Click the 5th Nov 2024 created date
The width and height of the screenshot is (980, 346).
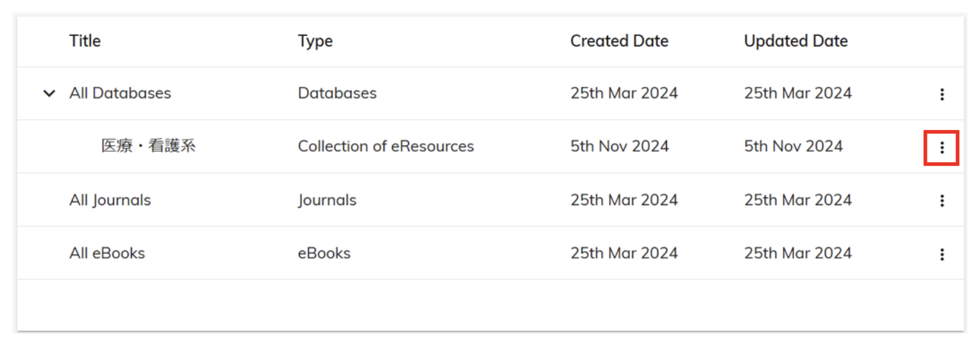coord(620,147)
